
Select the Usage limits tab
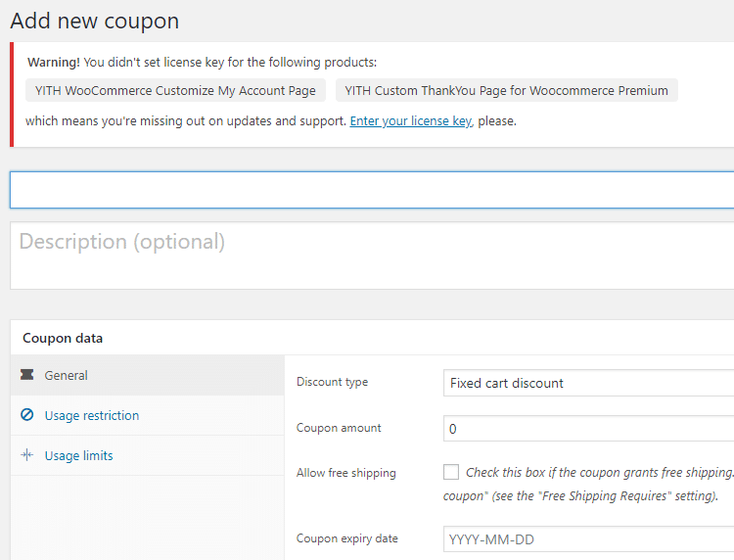[x=78, y=455]
